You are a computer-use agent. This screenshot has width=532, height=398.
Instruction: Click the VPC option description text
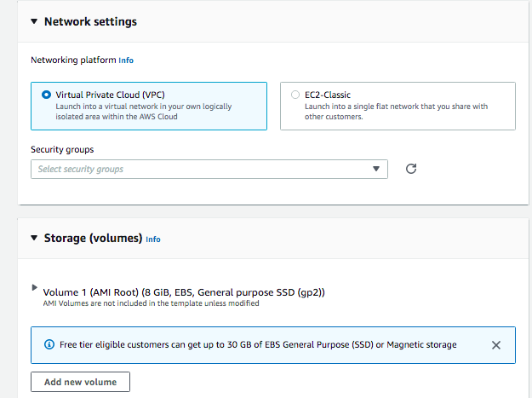tap(143, 112)
